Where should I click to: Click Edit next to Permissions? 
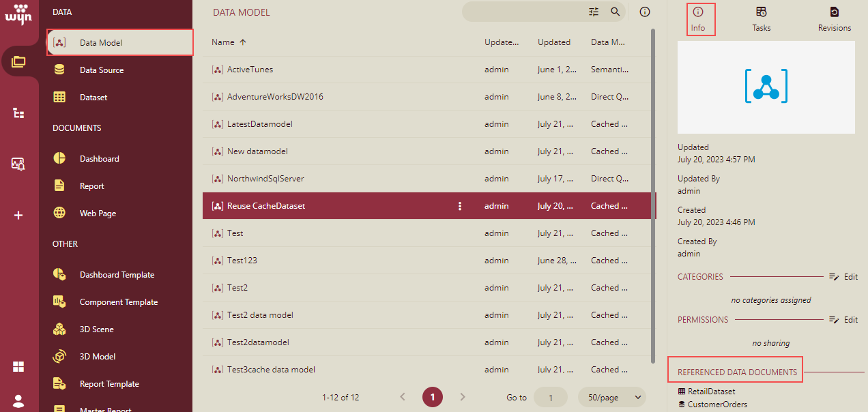coord(844,320)
